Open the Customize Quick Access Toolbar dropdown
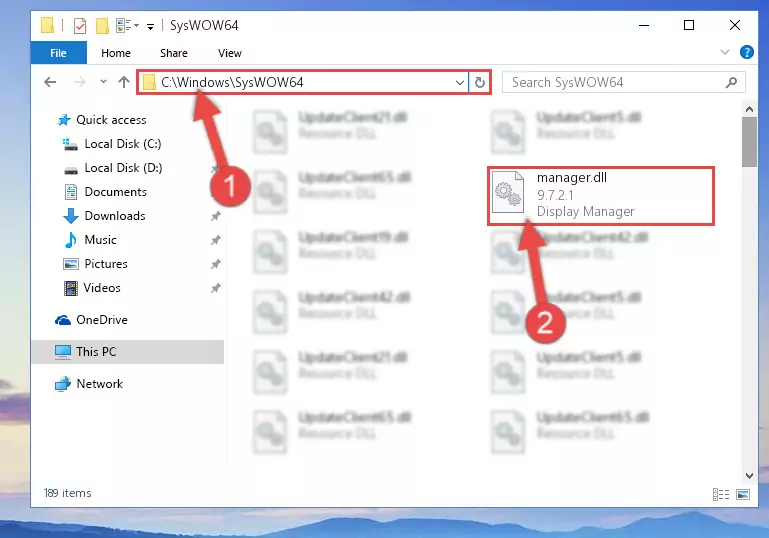 pos(150,26)
